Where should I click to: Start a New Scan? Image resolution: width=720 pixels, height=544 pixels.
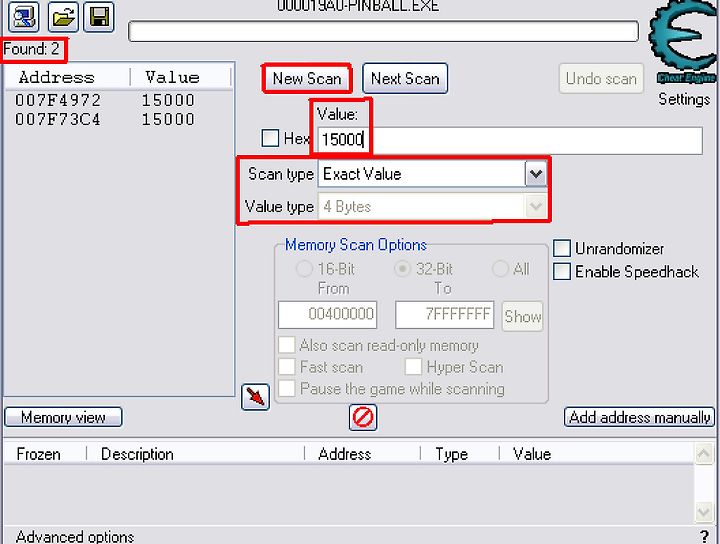point(307,79)
